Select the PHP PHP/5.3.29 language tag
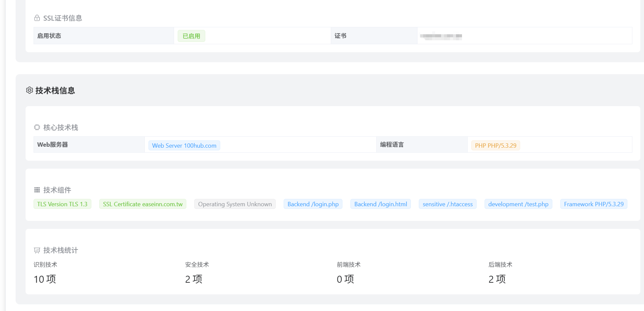Image resolution: width=644 pixels, height=311 pixels. tap(495, 145)
